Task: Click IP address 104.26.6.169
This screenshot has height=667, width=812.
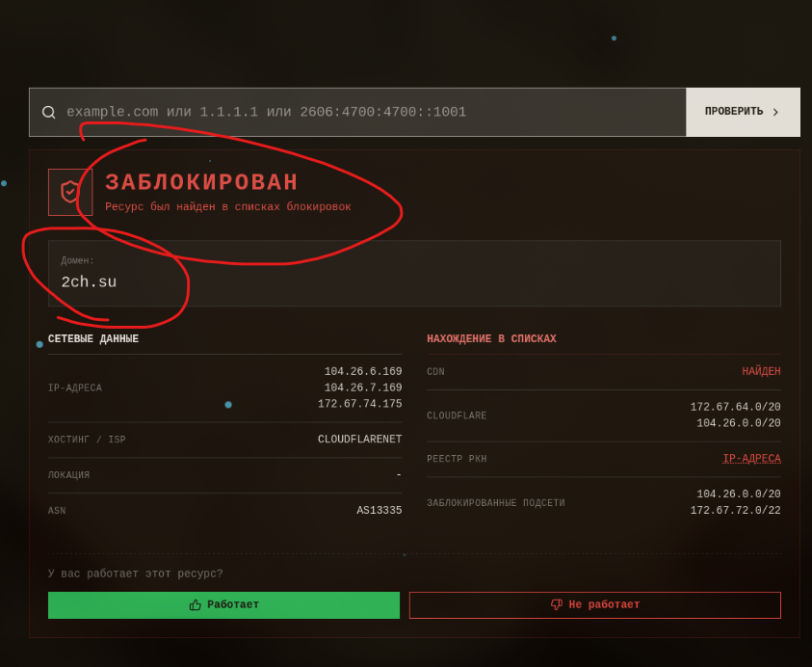Action: (363, 372)
